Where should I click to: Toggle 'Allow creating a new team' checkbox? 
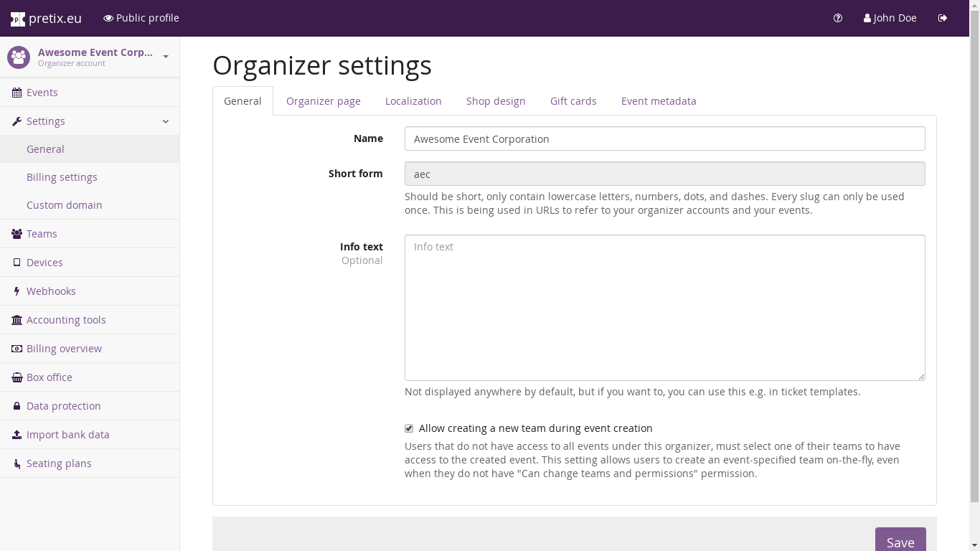pos(409,428)
